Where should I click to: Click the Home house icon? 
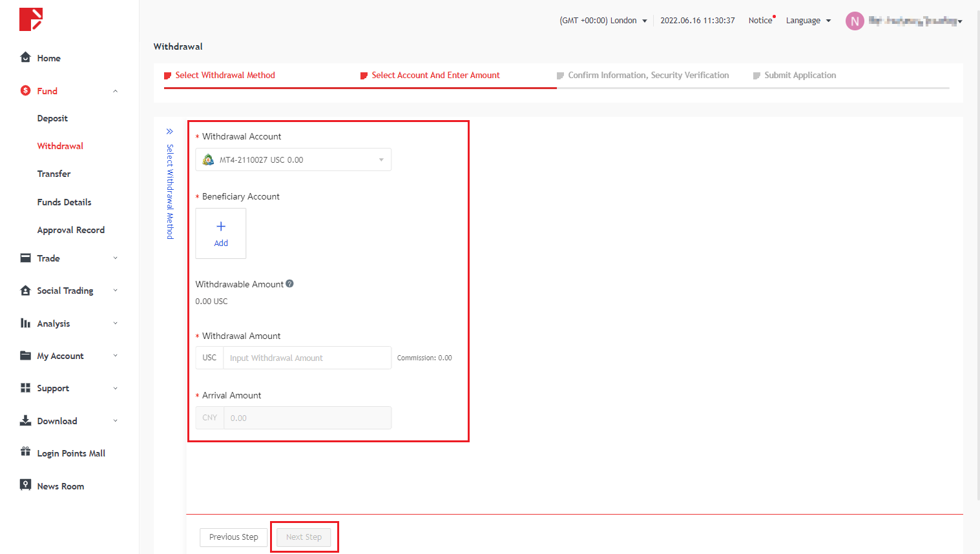(x=26, y=57)
